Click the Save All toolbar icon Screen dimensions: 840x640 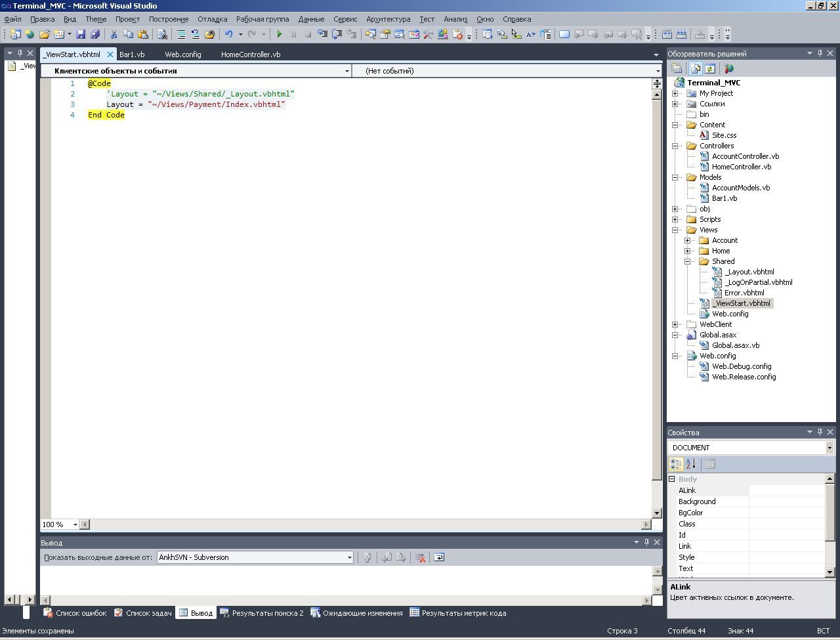tap(94, 34)
